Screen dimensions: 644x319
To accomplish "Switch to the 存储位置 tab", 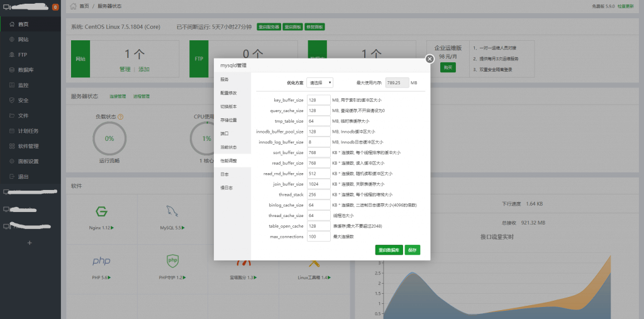I will coord(233,120).
